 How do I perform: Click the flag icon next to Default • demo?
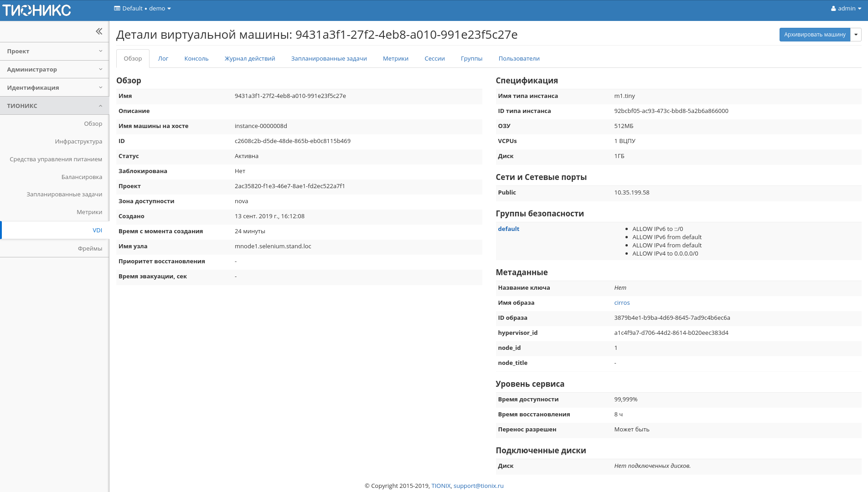(x=117, y=8)
